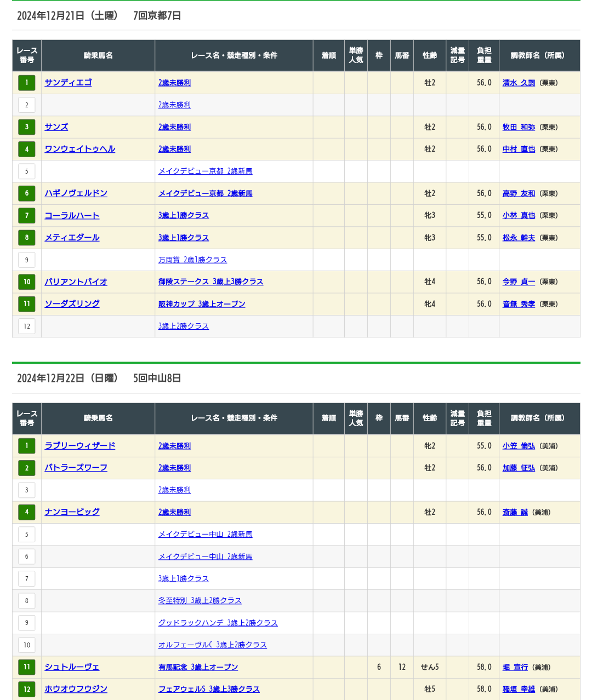Open オルフェーヴルC race link
The height and width of the screenshot is (700, 592).
[213, 645]
